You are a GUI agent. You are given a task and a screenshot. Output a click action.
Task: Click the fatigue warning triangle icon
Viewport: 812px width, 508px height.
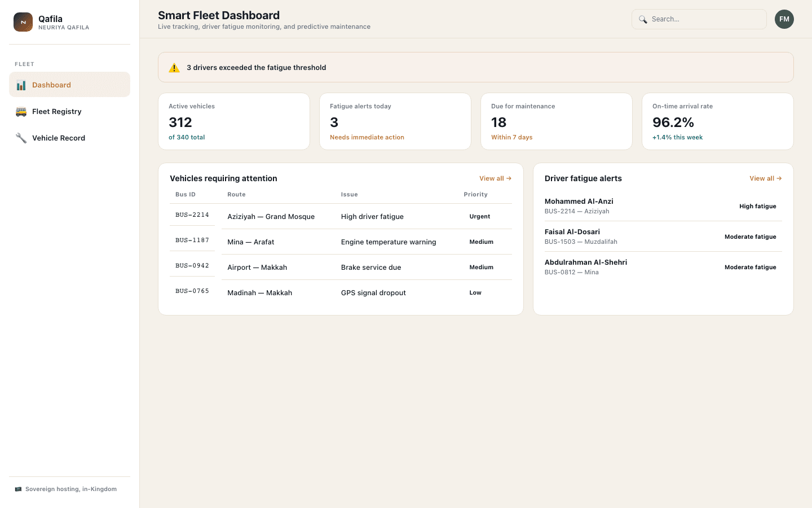[x=174, y=68]
